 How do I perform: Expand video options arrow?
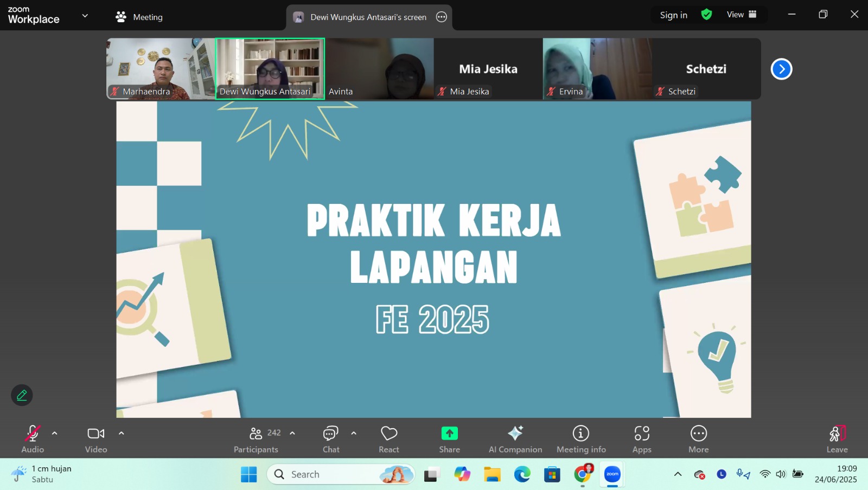[x=122, y=433]
